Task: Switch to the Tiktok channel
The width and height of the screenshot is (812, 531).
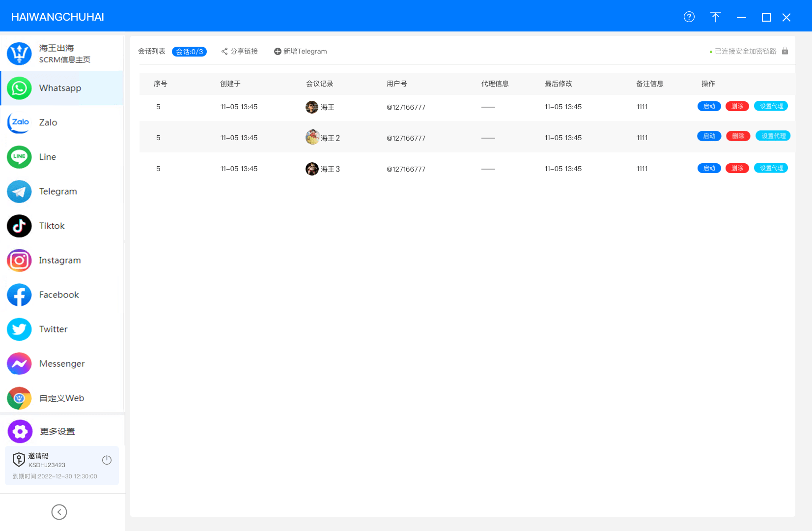Action: pyautogui.click(x=19, y=226)
